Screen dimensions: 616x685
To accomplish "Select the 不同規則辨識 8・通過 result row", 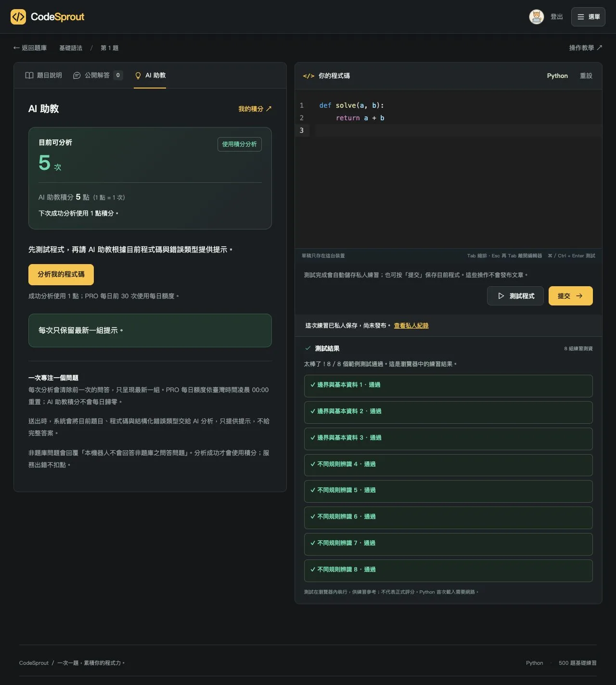I will click(x=449, y=571).
